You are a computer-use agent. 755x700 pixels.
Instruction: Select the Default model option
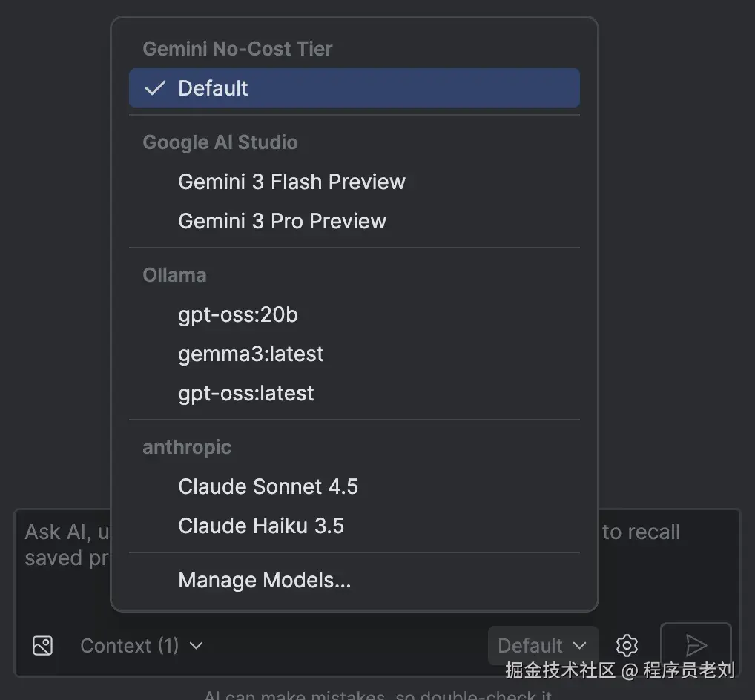[213, 87]
